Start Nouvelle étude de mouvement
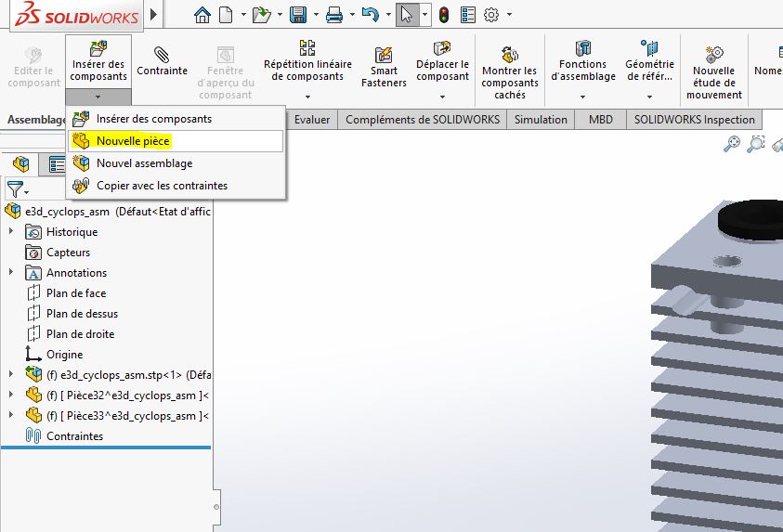This screenshot has height=532, width=783. tap(714, 72)
